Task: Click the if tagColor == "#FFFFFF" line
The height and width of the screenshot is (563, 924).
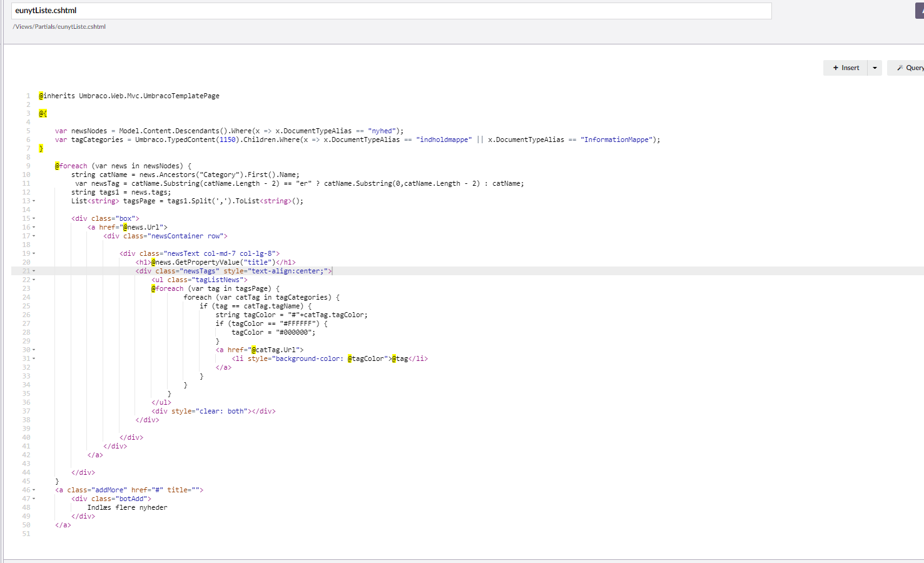Action: click(272, 323)
